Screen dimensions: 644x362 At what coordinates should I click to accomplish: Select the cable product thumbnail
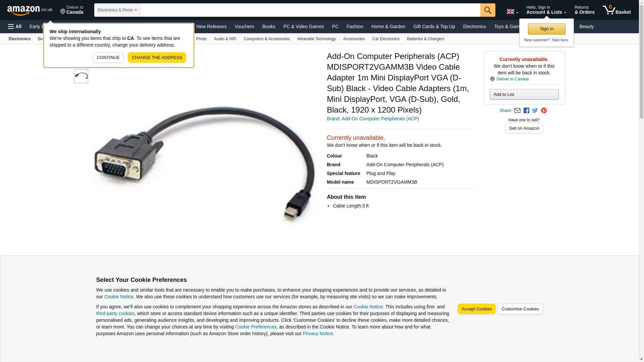[x=81, y=76]
